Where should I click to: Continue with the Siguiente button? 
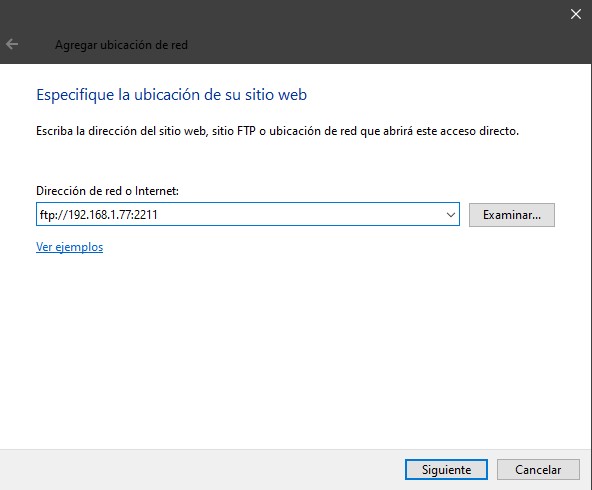point(446,470)
